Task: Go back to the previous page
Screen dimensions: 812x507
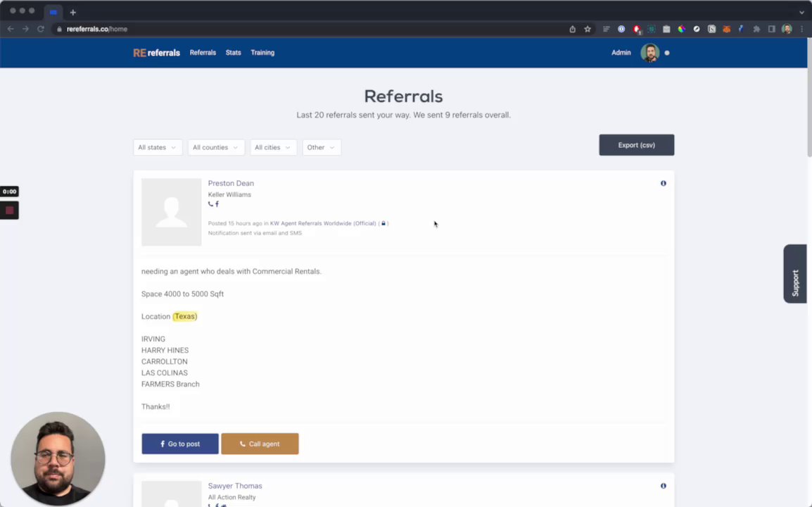Action: point(11,29)
